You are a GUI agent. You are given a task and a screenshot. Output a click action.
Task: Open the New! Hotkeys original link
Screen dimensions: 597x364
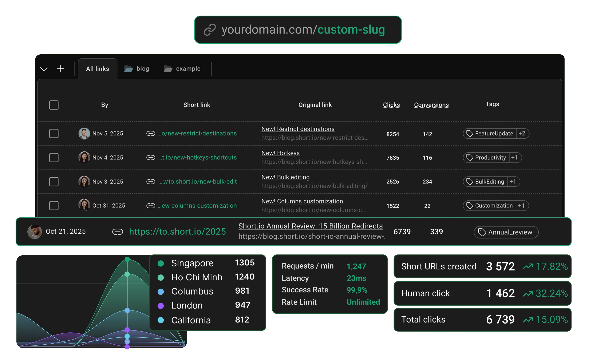(280, 153)
